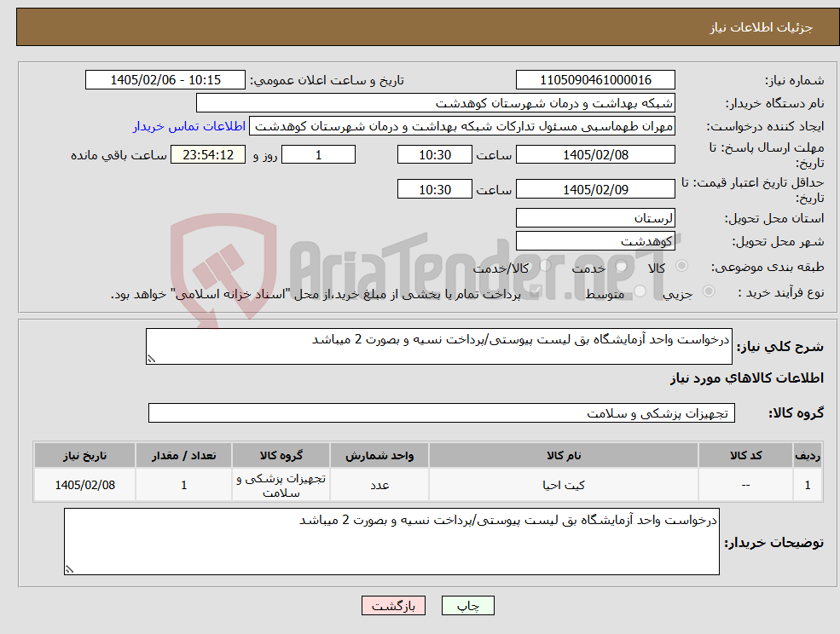Viewport: 840px width, 634px height.
Task: Click the کد کالا column header
Action: point(745,455)
